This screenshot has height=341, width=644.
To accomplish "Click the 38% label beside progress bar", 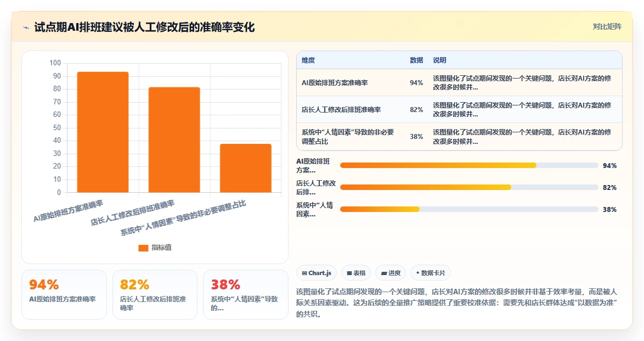I will (609, 209).
